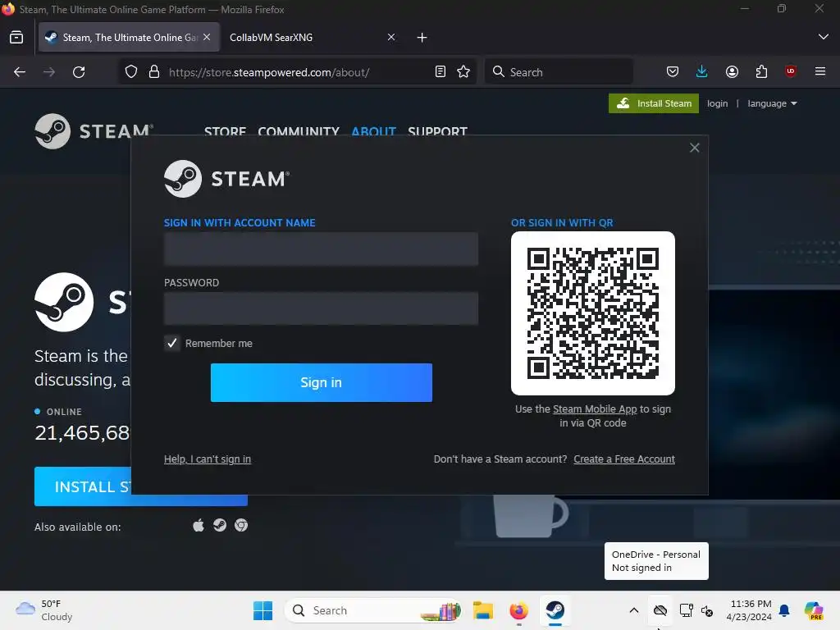Open the clock showing 11:36 PM

(x=749, y=610)
